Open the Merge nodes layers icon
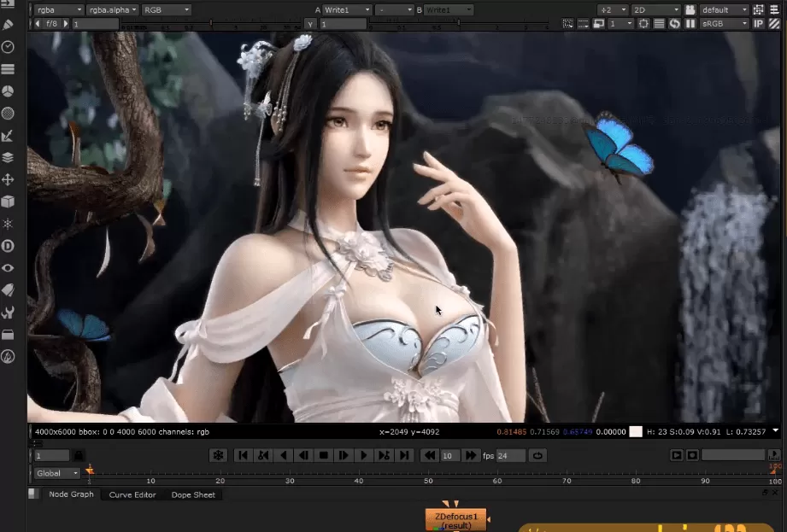This screenshot has height=532, width=787. click(x=9, y=156)
